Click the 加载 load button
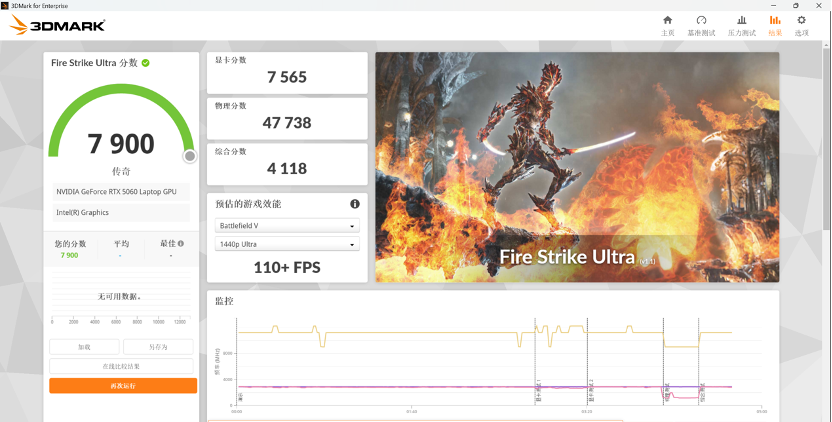Viewport: 832px width, 422px height. coord(84,347)
